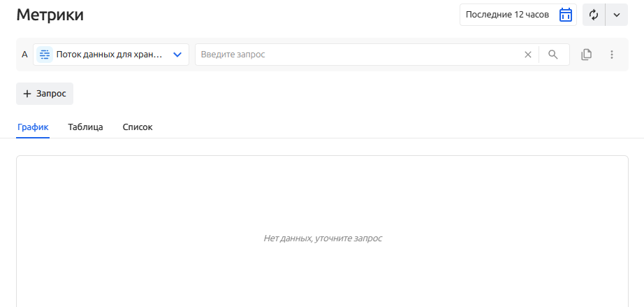Open the three-dot query options menu
The height and width of the screenshot is (307, 644).
612,55
